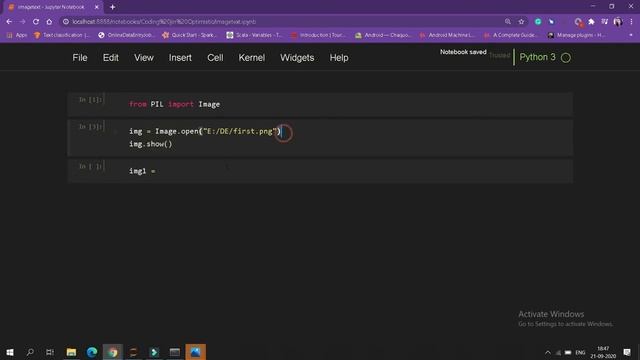Open the Insert menu
640x360 pixels.
point(180,58)
